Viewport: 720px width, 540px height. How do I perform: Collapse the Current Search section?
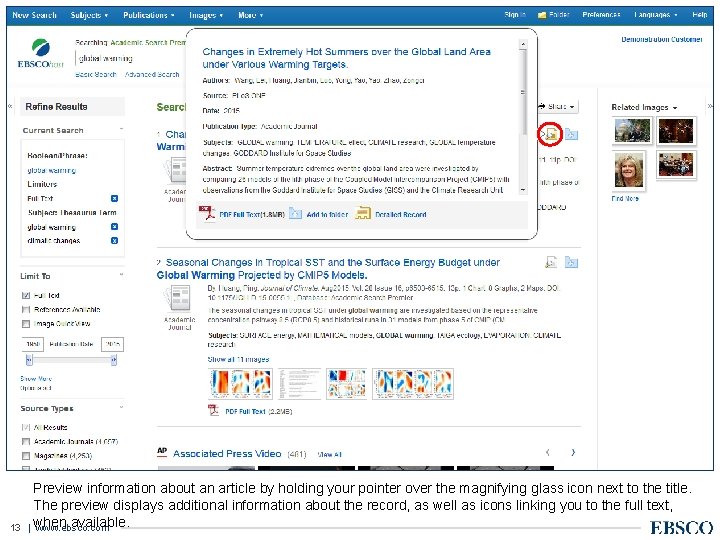click(121, 129)
